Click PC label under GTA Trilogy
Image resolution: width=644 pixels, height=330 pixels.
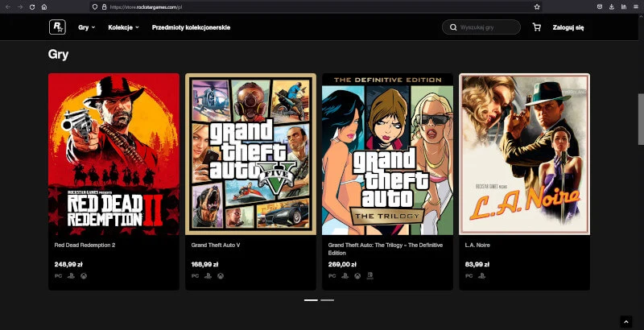[332, 276]
